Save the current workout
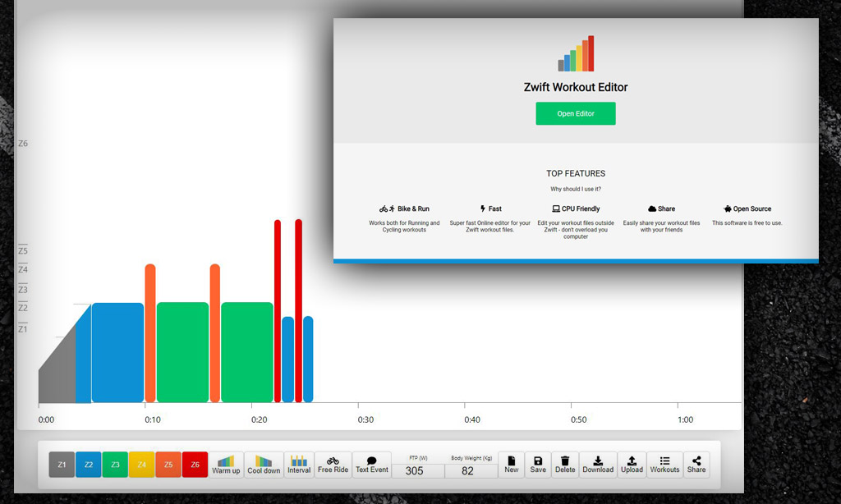The height and width of the screenshot is (504, 841). coord(538,465)
